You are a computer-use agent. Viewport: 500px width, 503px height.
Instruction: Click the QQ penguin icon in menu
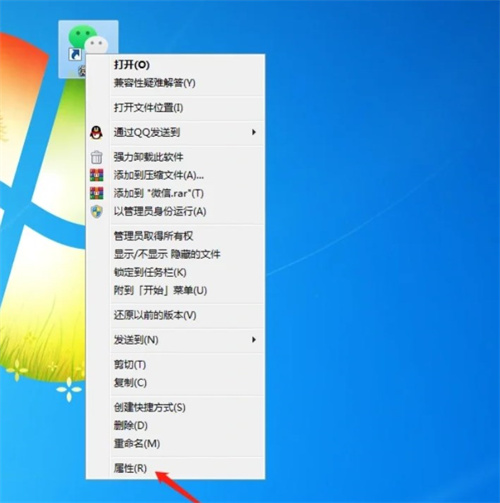(96, 133)
